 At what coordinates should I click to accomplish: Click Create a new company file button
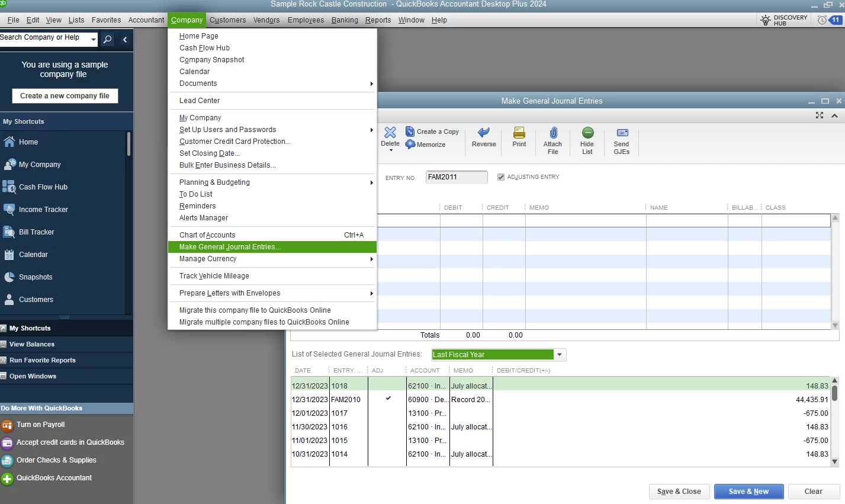(65, 96)
